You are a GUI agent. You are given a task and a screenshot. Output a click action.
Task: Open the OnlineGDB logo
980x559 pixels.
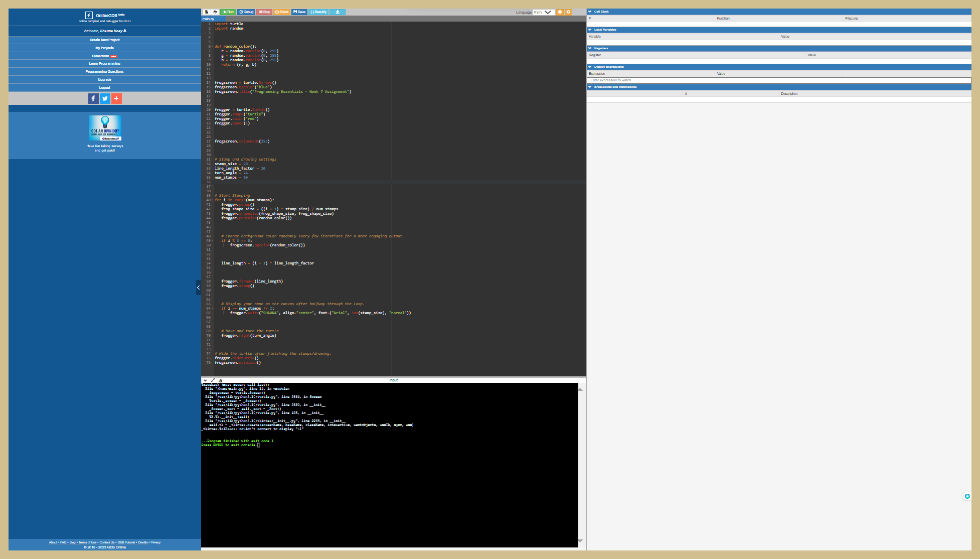click(x=105, y=16)
